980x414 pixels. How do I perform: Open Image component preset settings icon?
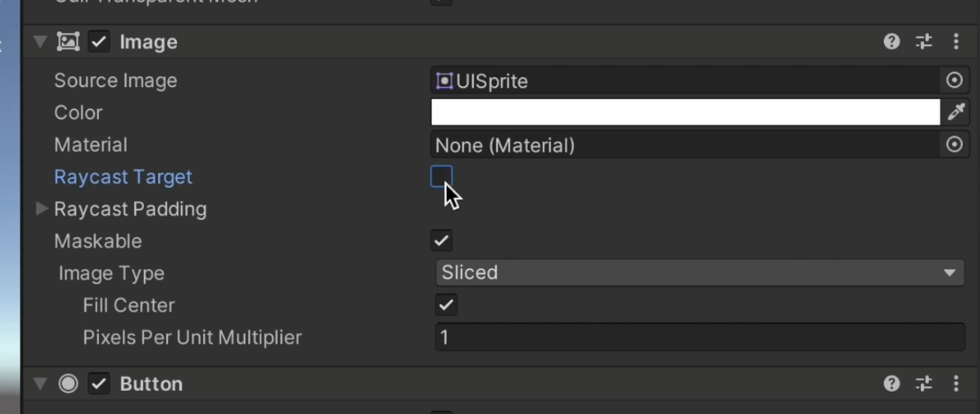pyautogui.click(x=923, y=42)
